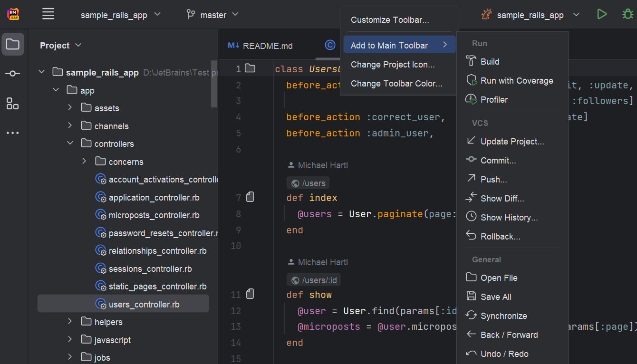
Task: Click the /users route link hint
Action: tap(308, 183)
